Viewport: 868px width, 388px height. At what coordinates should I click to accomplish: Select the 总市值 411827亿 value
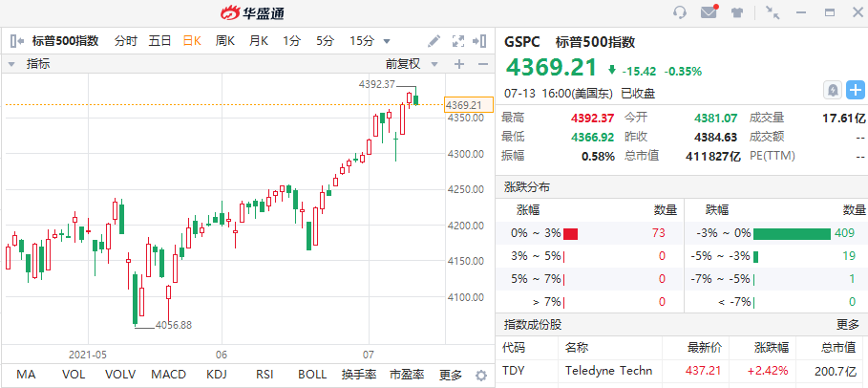click(x=713, y=157)
